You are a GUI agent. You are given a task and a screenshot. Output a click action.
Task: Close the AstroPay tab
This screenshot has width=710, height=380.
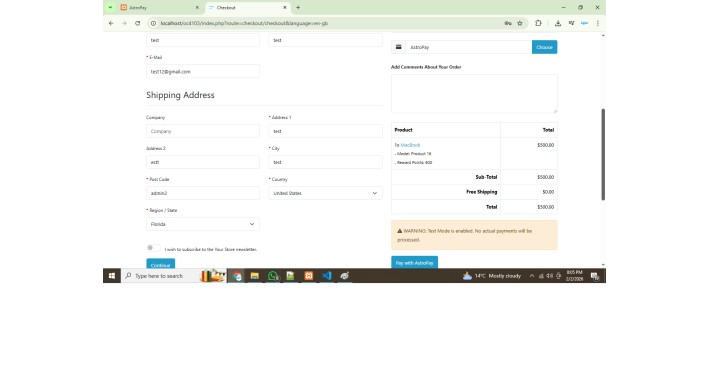(x=197, y=8)
